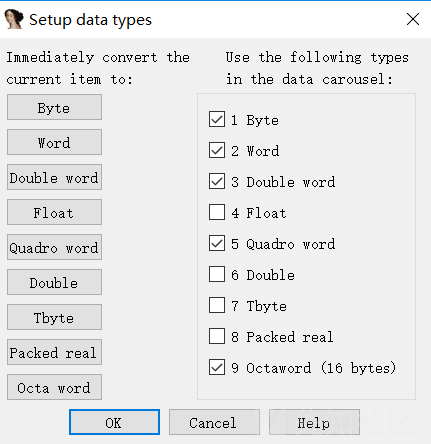Convert current item to Word
Image resolution: width=431 pixels, height=444 pixels.
click(x=54, y=142)
